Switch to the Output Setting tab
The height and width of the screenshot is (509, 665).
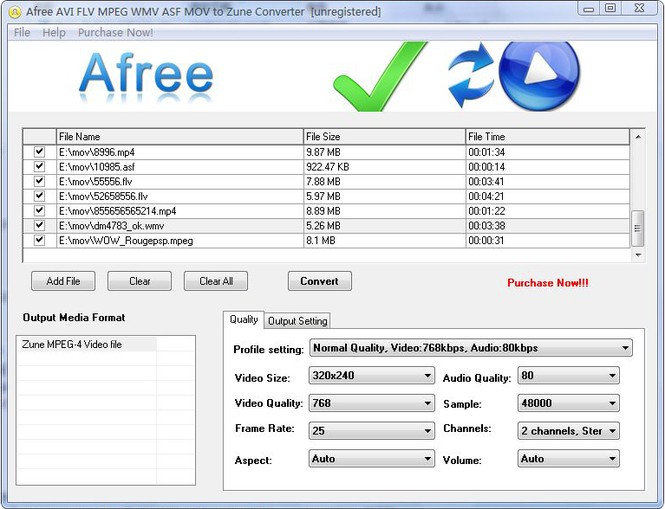click(298, 321)
